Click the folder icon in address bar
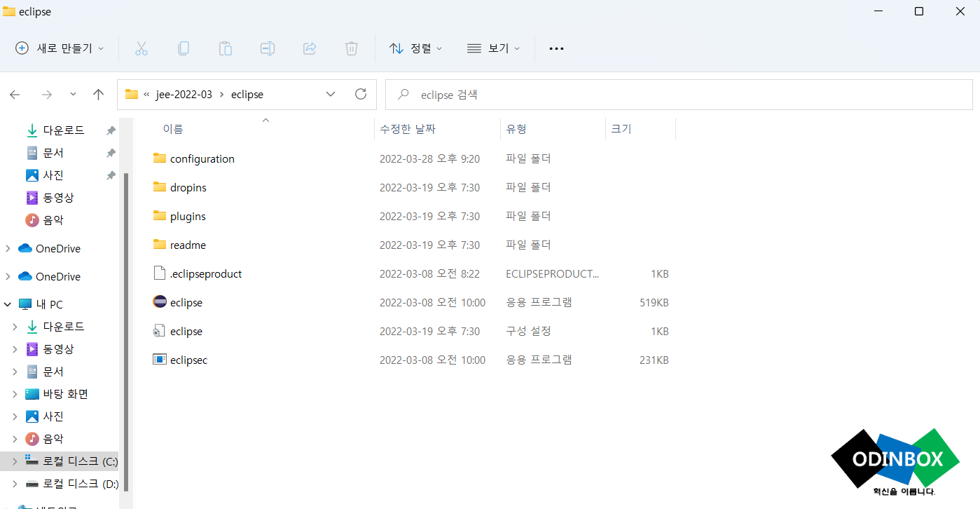 [x=132, y=94]
